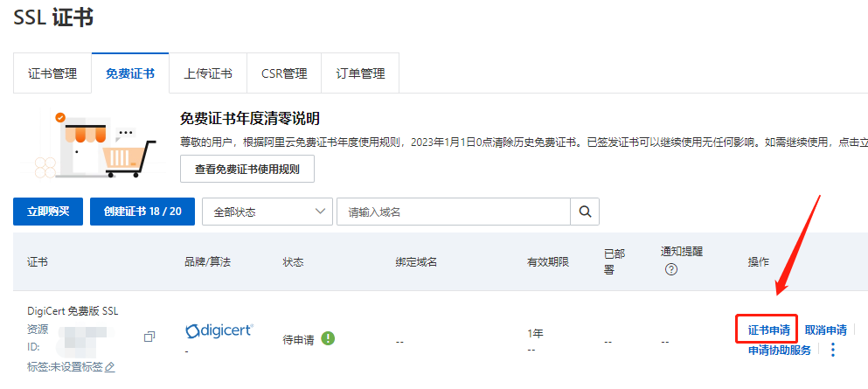Copy the resource ID with the copy icon
Viewport: 868px width, 389px height.
(149, 337)
